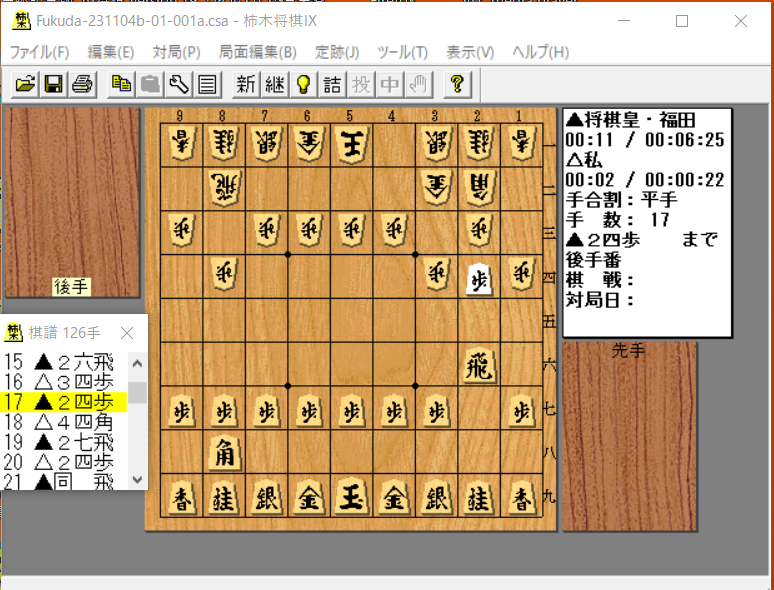774x590 pixels.
Task: Click the sente rook on 2六
Action: 479,365
